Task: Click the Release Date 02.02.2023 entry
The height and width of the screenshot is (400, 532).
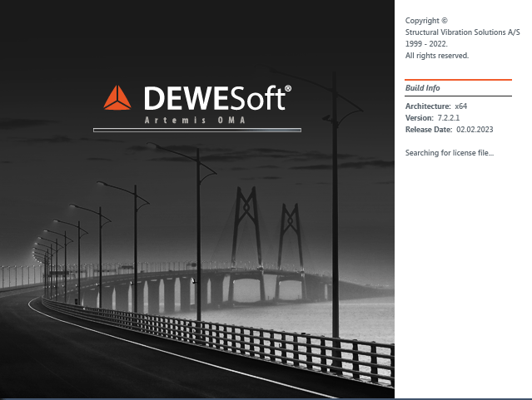Action: tap(450, 130)
